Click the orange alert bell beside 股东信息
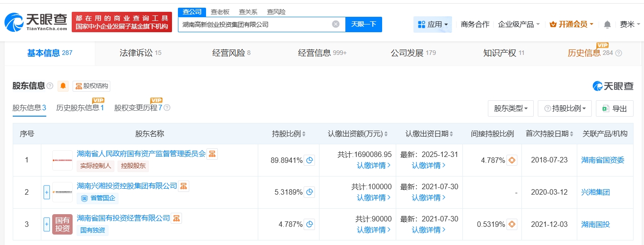644x245 pixels. coord(63,86)
